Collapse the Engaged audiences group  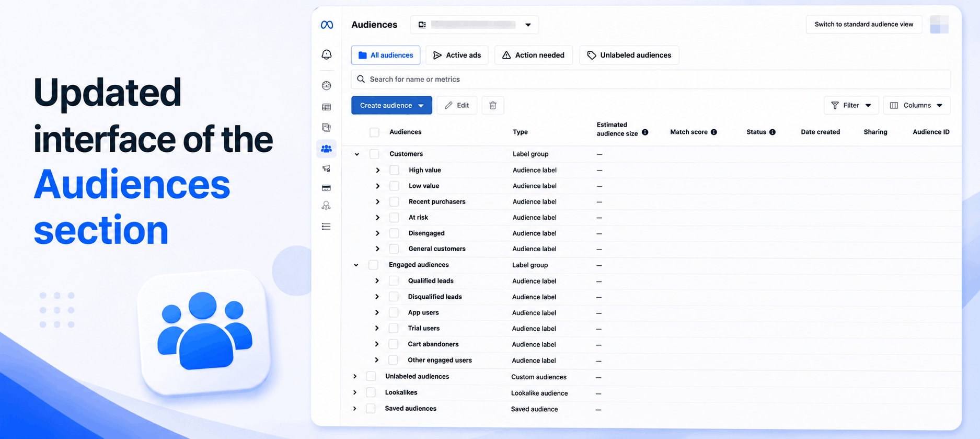(356, 265)
